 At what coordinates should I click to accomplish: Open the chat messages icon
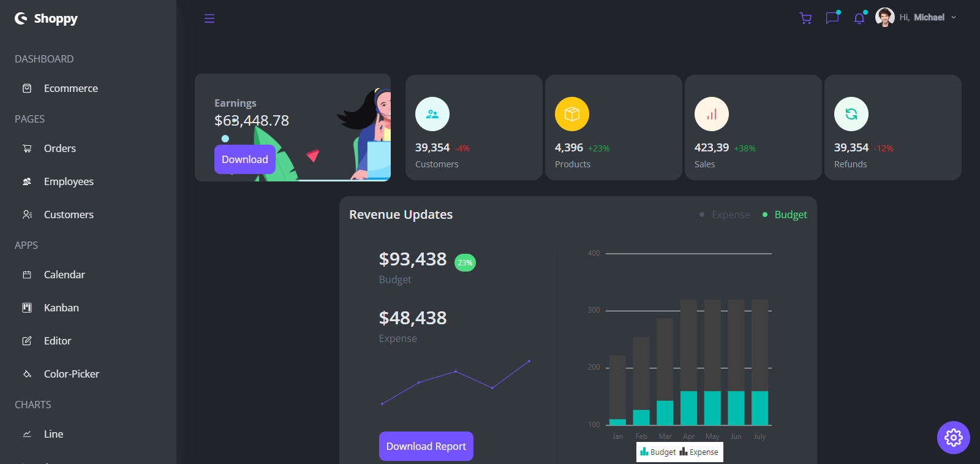pos(832,18)
